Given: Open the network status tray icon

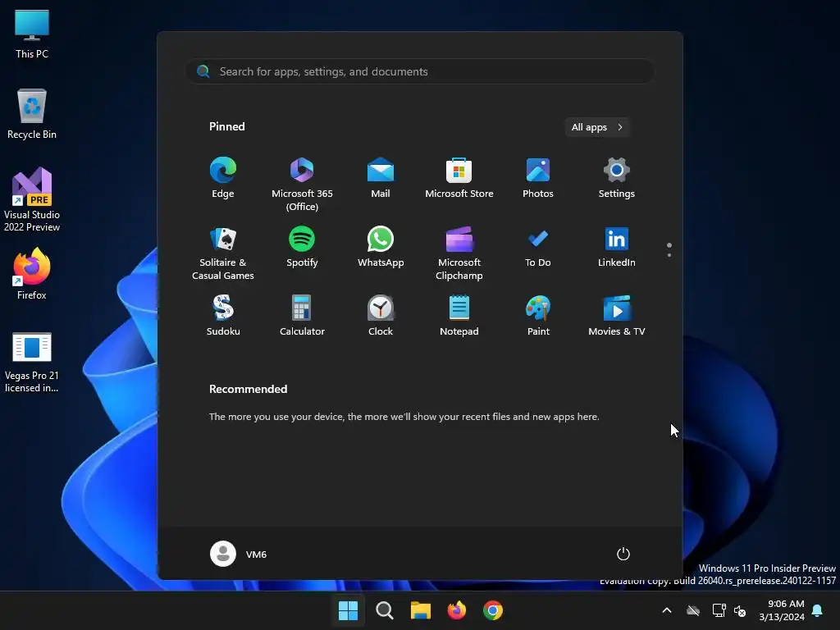Looking at the screenshot, I should coord(719,610).
